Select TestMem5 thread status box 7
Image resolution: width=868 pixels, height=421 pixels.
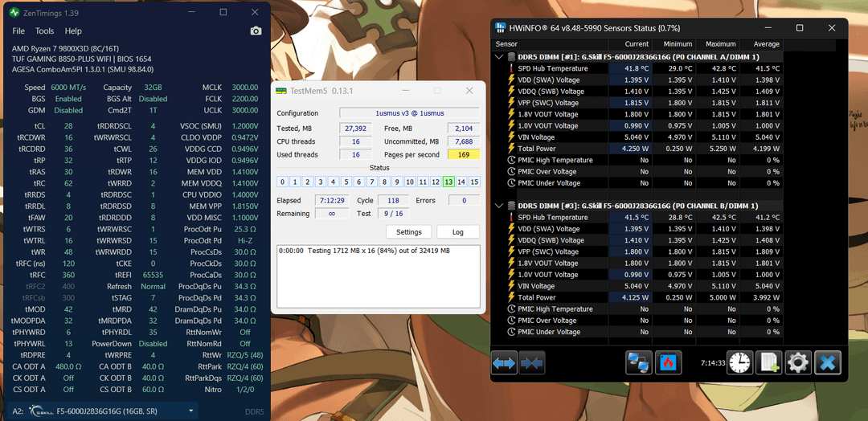point(371,182)
